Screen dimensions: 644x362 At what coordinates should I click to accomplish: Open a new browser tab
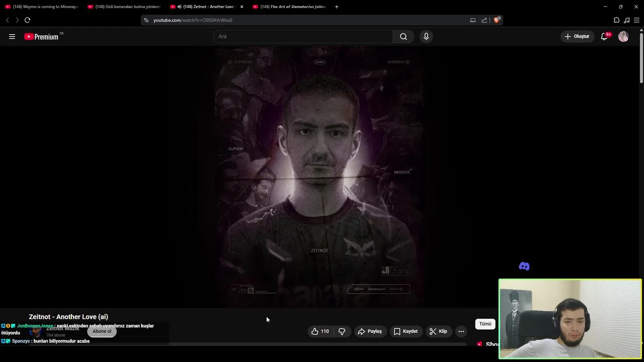click(337, 7)
